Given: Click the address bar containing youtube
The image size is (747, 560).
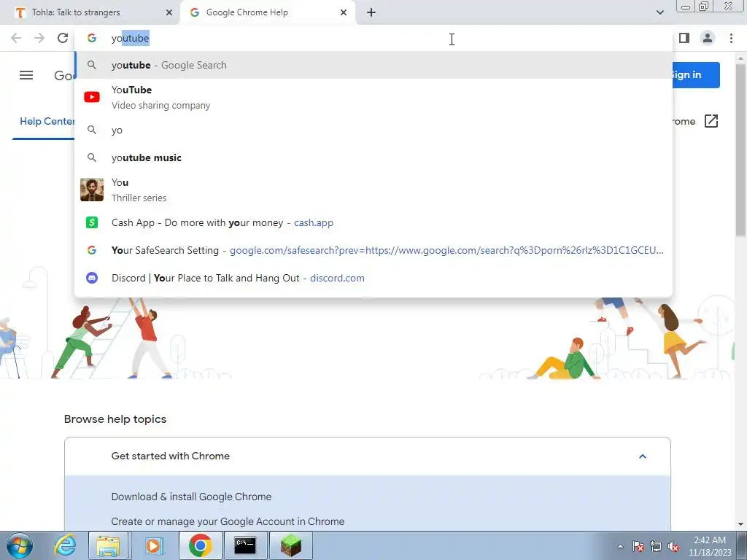Looking at the screenshot, I should tap(373, 38).
